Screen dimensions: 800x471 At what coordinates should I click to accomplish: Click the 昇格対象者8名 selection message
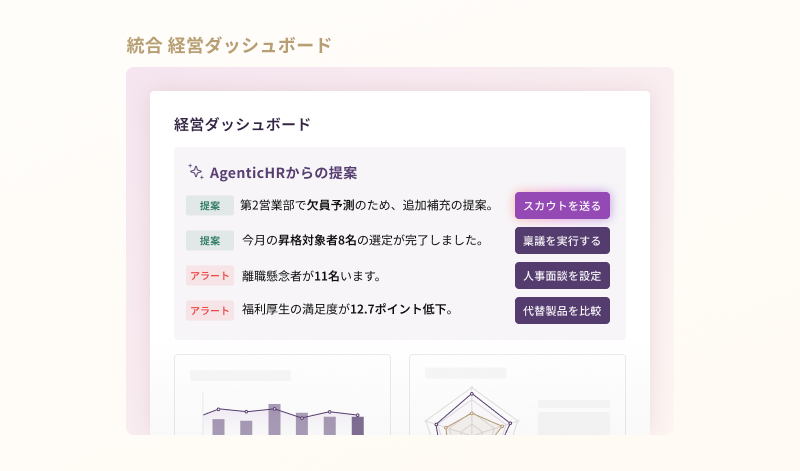363,240
